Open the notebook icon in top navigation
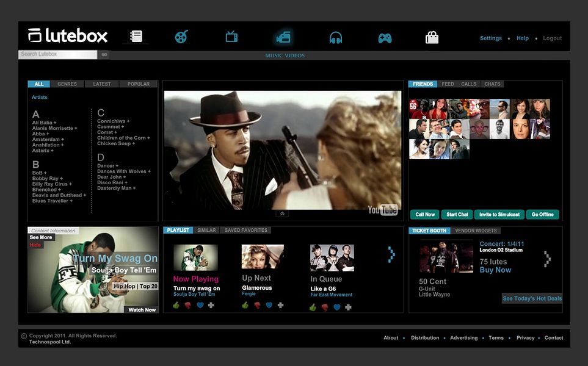Image resolution: width=588 pixels, height=366 pixels. [x=136, y=37]
